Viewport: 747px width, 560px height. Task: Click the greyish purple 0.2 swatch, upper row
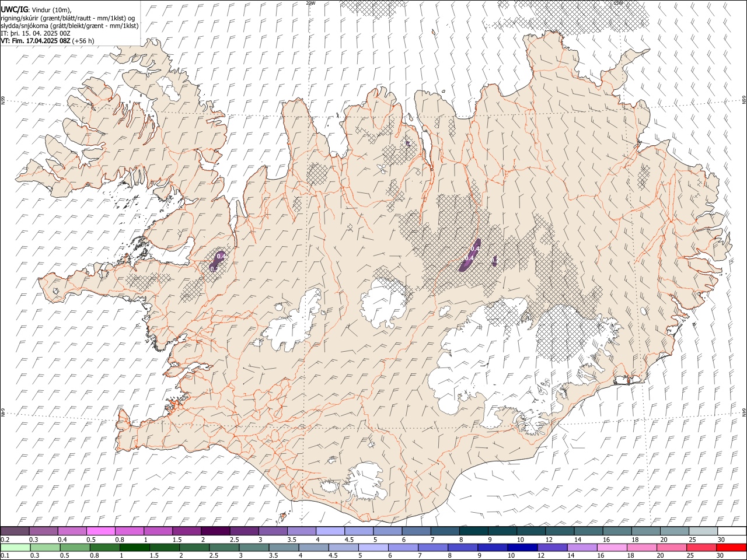(15, 531)
